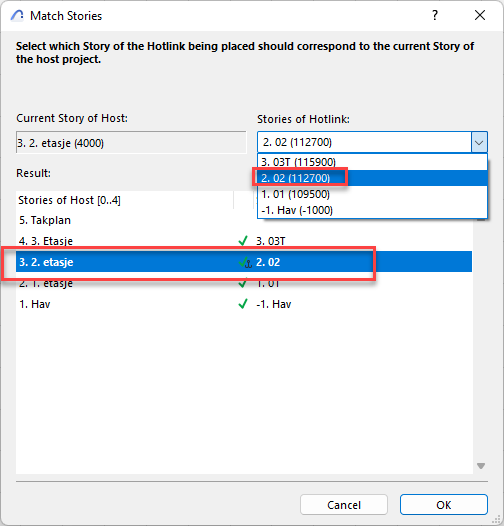Screen dimensions: 504x526
Task: Open the help question mark button
Action: pos(435,15)
